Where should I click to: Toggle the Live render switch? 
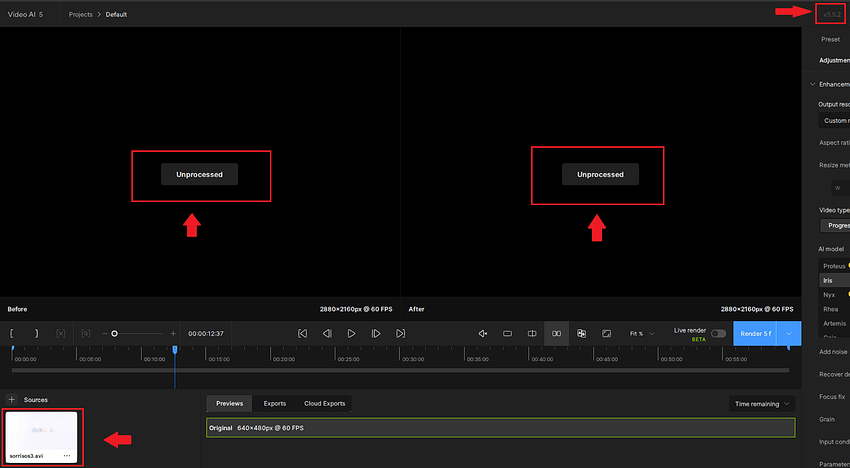click(x=718, y=333)
